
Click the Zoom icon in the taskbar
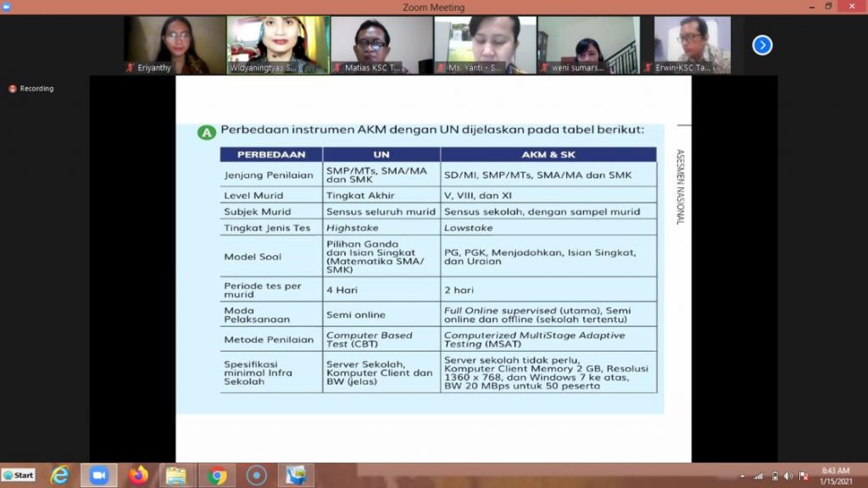(x=99, y=475)
